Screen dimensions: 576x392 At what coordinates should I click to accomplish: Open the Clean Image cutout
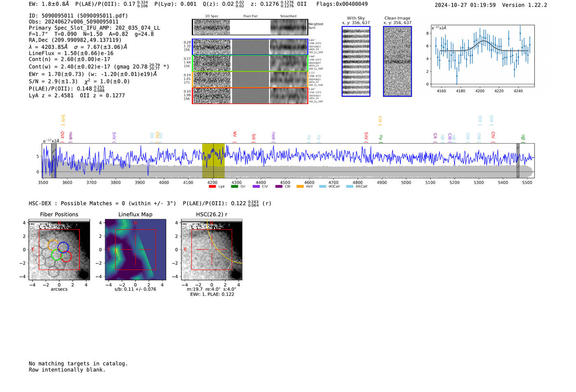click(397, 61)
